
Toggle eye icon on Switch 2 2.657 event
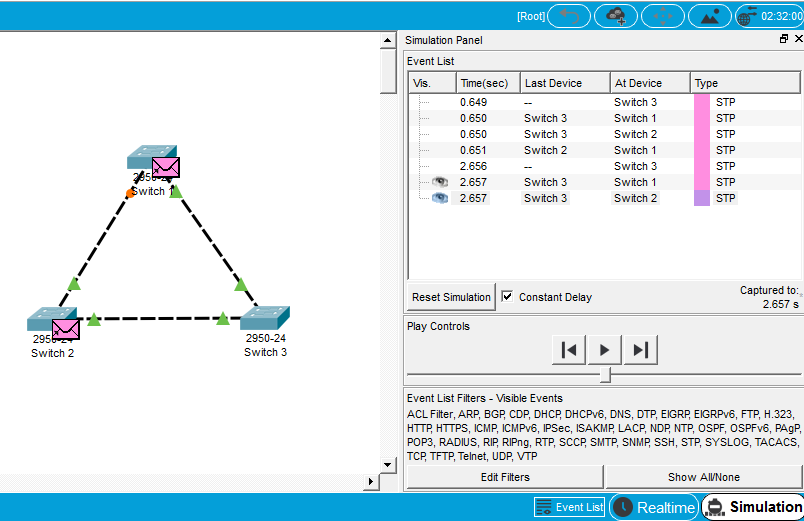[439, 198]
